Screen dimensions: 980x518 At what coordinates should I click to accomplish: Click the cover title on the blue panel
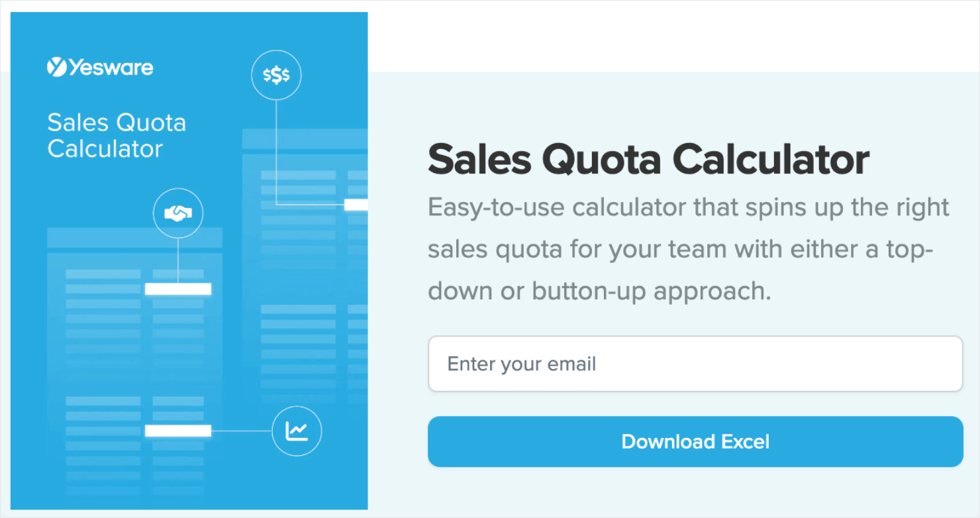click(117, 135)
